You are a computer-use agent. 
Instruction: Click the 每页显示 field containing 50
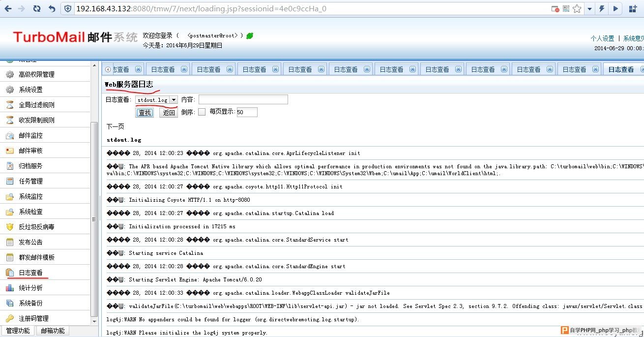coord(247,112)
